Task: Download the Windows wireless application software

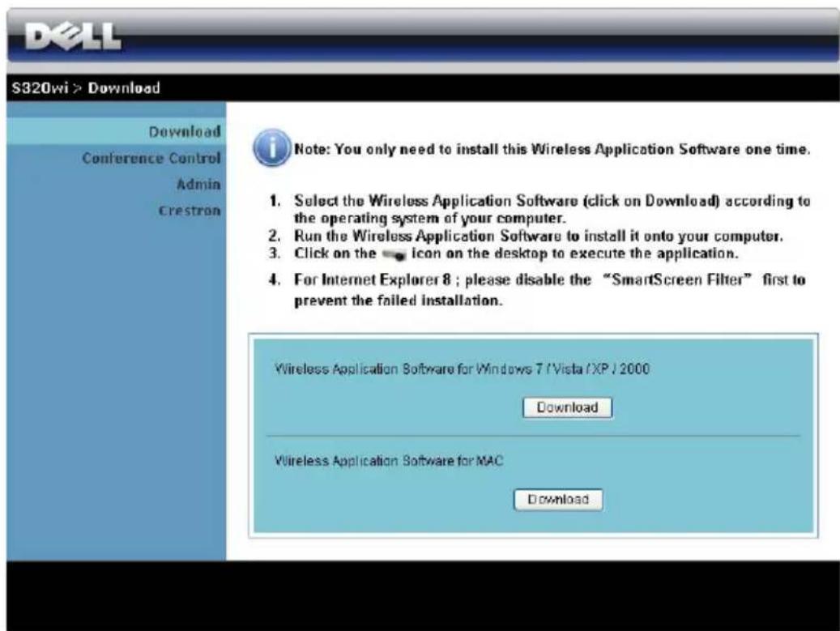Action: (567, 407)
